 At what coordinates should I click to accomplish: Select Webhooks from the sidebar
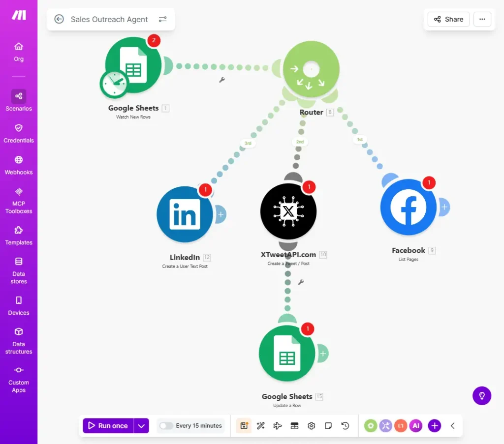point(19,165)
